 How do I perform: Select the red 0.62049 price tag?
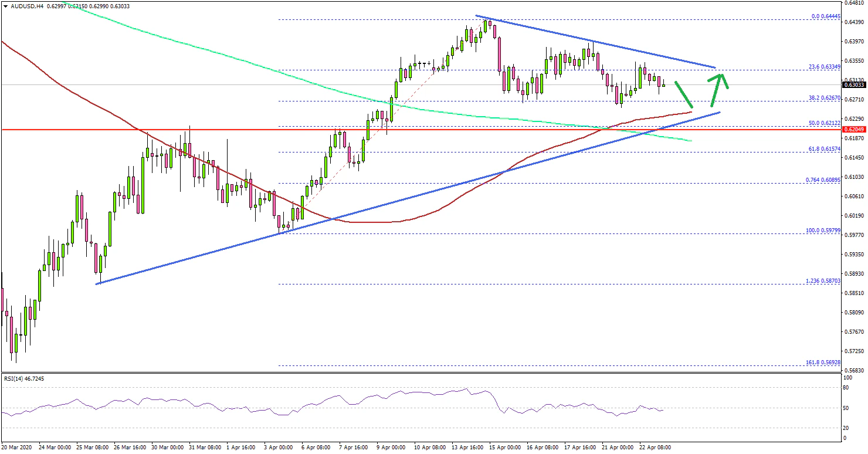point(854,129)
